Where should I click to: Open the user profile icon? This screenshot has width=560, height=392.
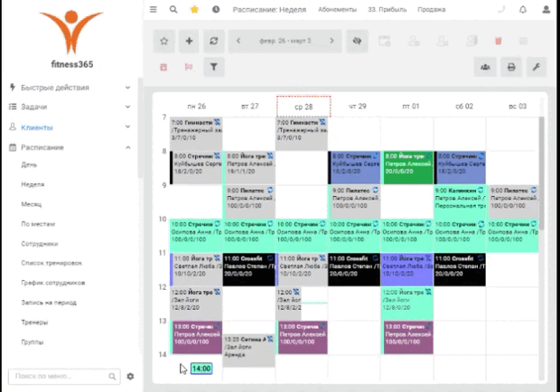(x=546, y=10)
